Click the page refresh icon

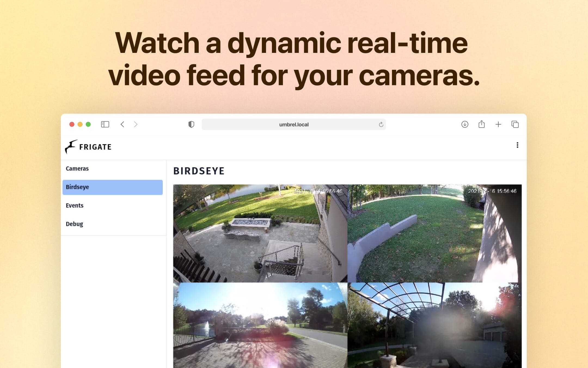(381, 124)
